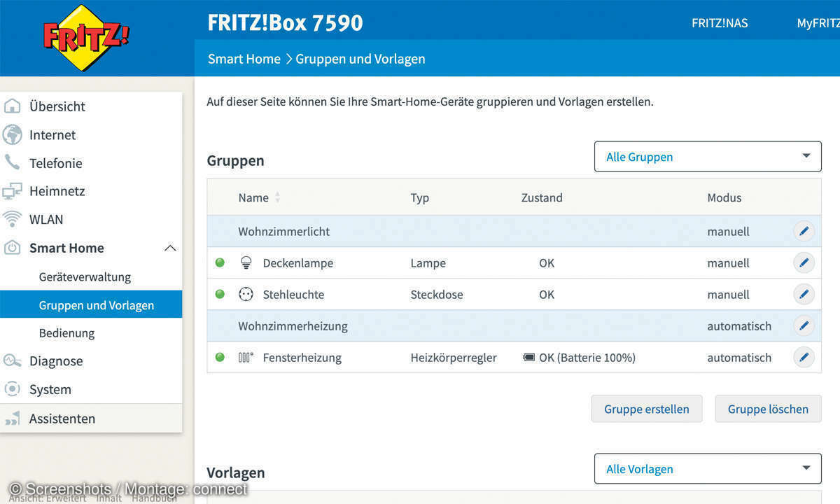Select the Wohnzimmerheizung group row name
The width and height of the screenshot is (840, 504).
point(293,326)
